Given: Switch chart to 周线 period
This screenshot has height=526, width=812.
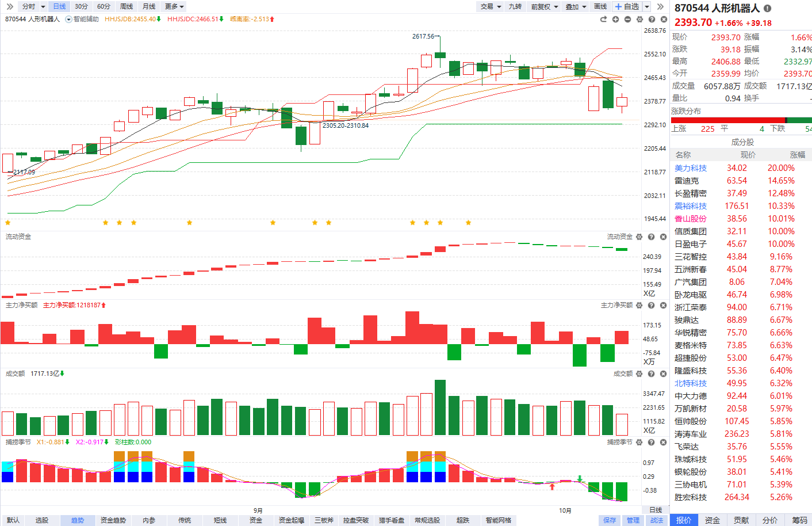Looking at the screenshot, I should (x=127, y=6).
